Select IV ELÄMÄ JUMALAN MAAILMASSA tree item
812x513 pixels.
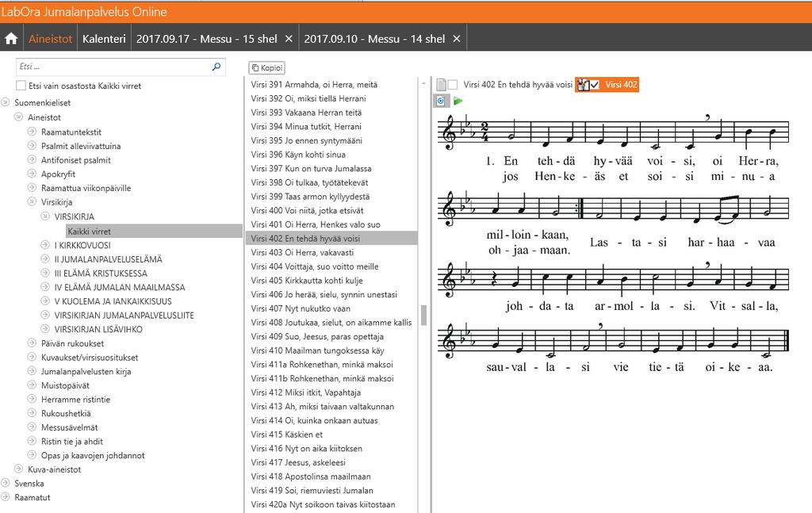pyautogui.click(x=120, y=287)
